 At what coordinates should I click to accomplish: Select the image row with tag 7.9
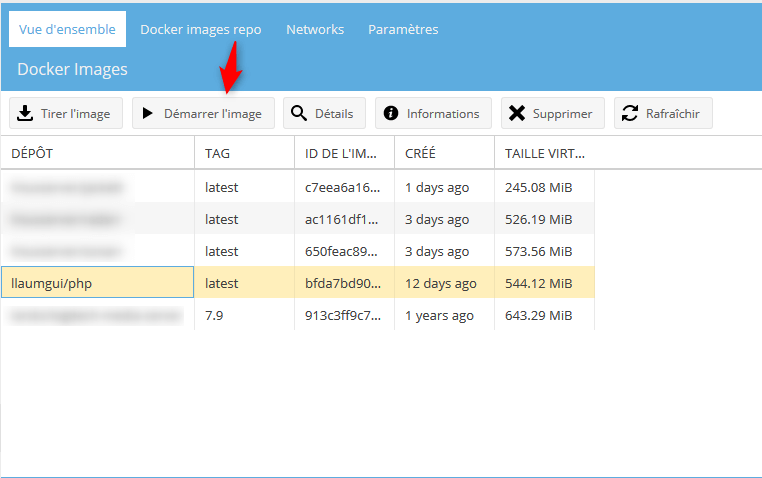click(222, 315)
